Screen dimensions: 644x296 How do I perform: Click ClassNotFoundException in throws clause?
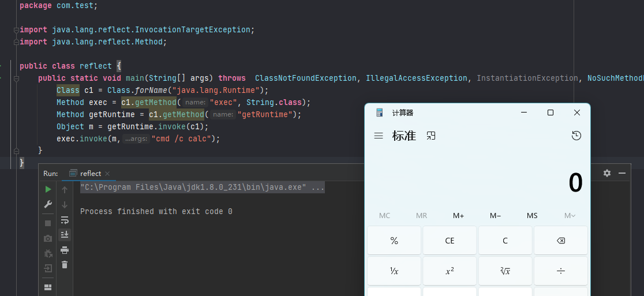[306, 78]
